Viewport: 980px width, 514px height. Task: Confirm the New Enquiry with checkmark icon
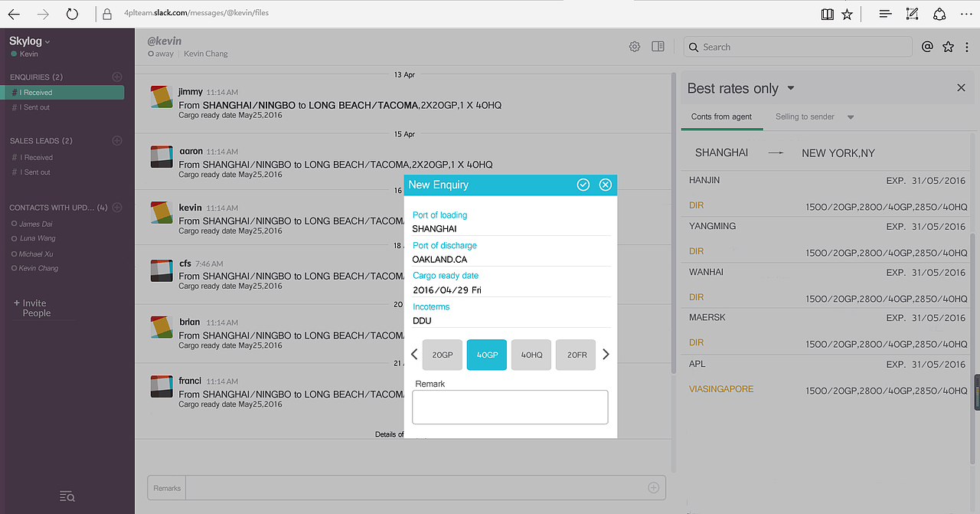click(x=583, y=185)
